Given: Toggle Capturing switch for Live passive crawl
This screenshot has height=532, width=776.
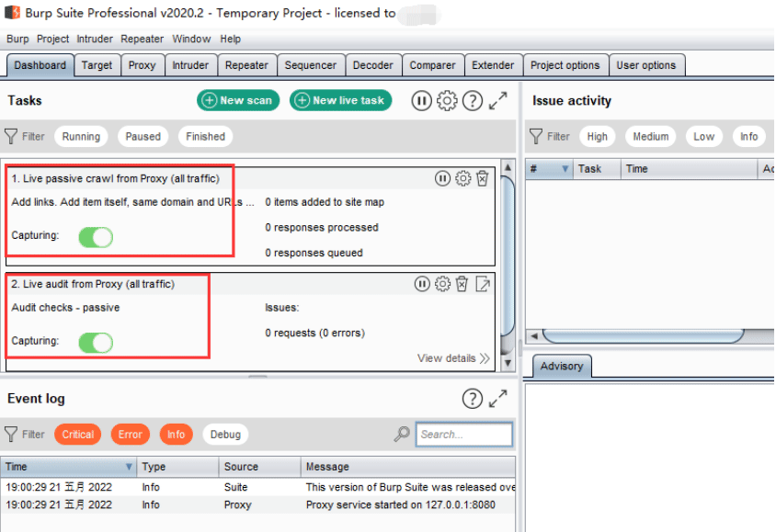Looking at the screenshot, I should [96, 237].
